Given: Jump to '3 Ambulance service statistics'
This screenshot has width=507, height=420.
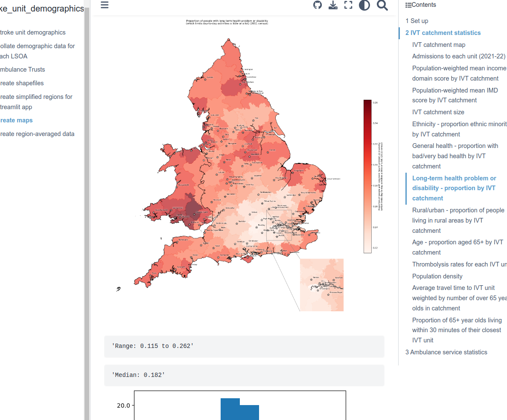Looking at the screenshot, I should 446,352.
